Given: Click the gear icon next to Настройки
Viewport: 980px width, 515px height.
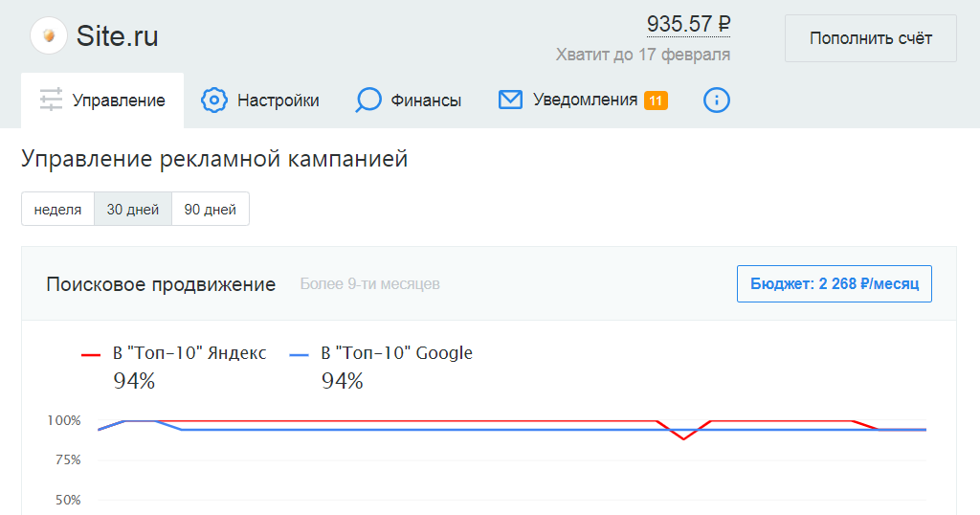Looking at the screenshot, I should [213, 100].
